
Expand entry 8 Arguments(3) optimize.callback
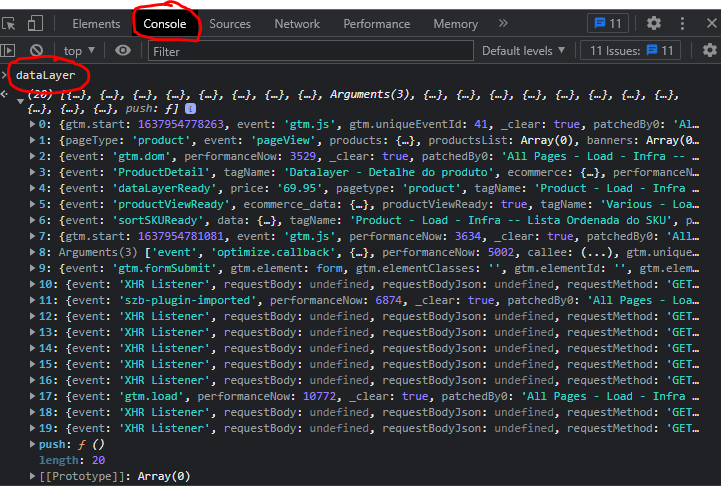coord(32,252)
